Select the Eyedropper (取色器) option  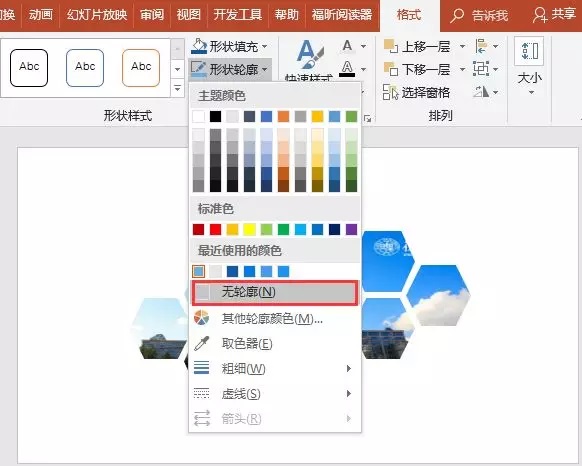click(275, 344)
